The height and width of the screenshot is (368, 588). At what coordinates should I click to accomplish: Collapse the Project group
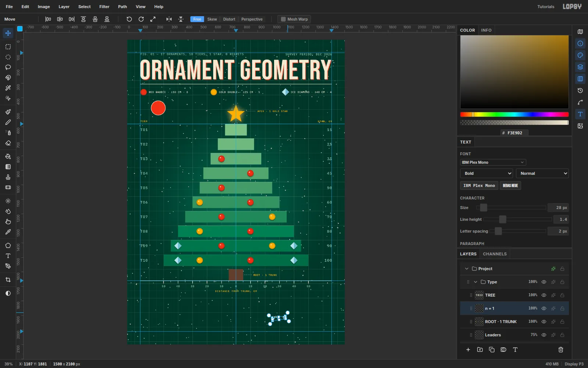click(467, 269)
